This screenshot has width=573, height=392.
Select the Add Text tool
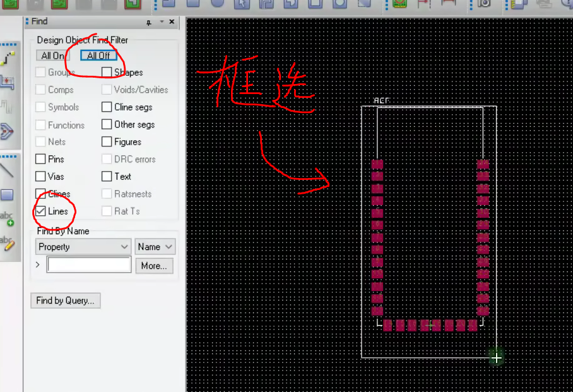6,218
